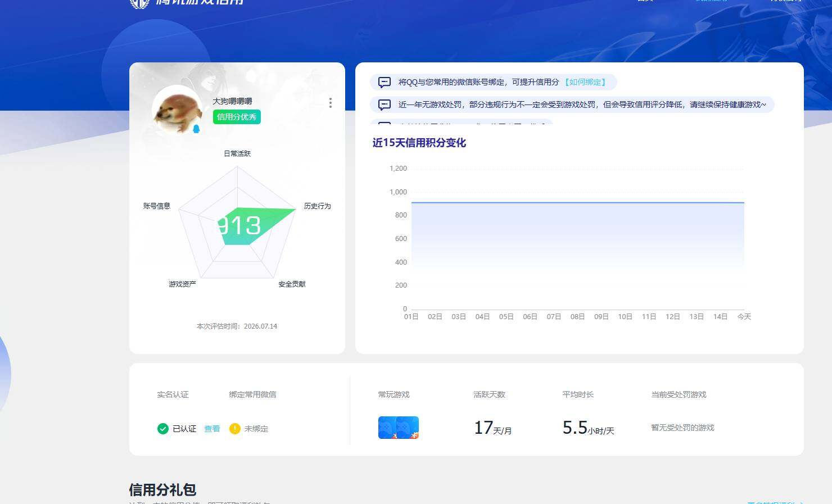The width and height of the screenshot is (832, 504).
Task: Click the username 大狗嚼嚼嚼
Action: click(x=232, y=101)
